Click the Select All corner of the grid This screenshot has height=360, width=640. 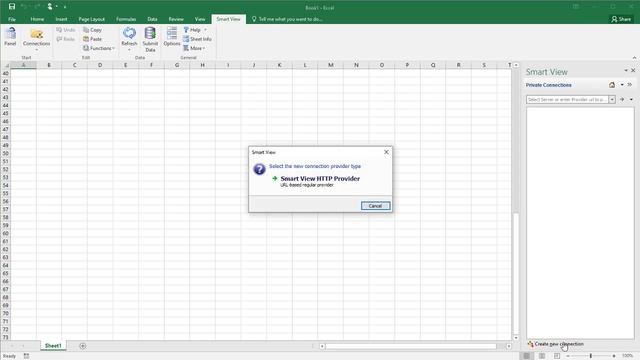click(5, 65)
